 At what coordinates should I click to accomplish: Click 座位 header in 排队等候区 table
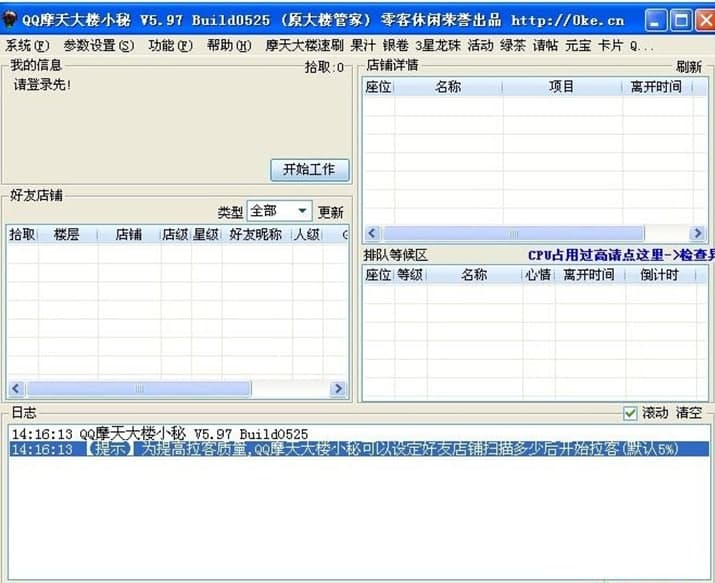379,275
